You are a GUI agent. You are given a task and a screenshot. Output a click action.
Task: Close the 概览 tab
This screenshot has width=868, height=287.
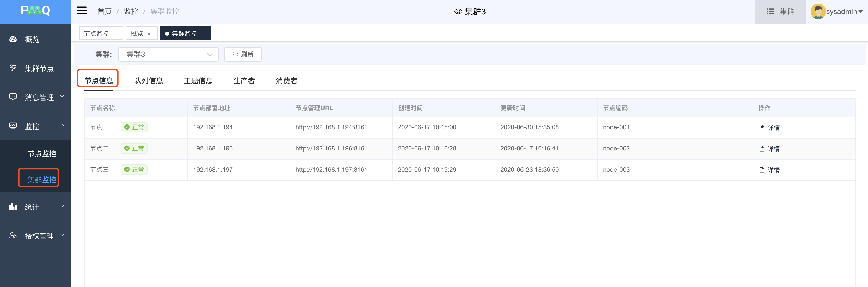pyautogui.click(x=149, y=34)
